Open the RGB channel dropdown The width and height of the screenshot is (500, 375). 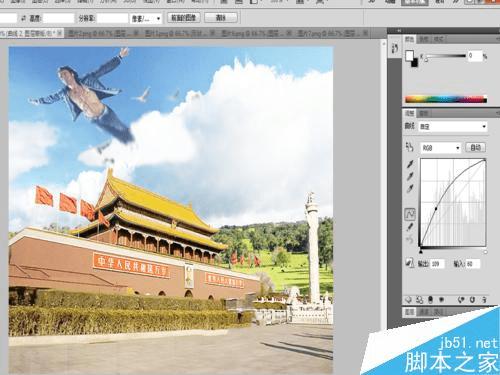[x=441, y=148]
